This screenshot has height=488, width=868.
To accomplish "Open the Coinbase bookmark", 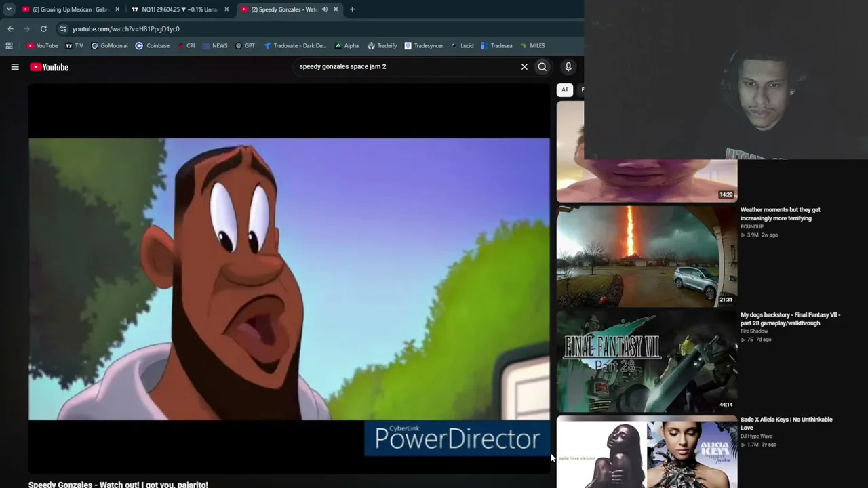I will click(x=153, y=46).
